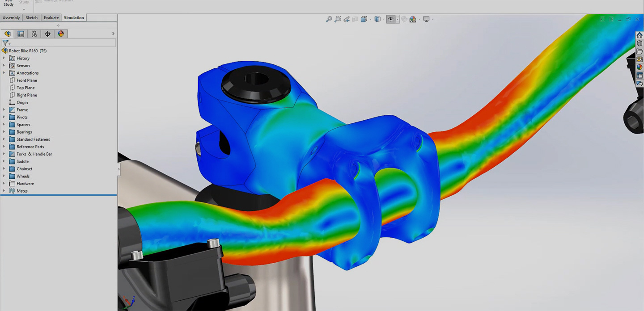The width and height of the screenshot is (644, 311).
Task: Open the PropertyManager tab in left panel
Action: click(21, 34)
